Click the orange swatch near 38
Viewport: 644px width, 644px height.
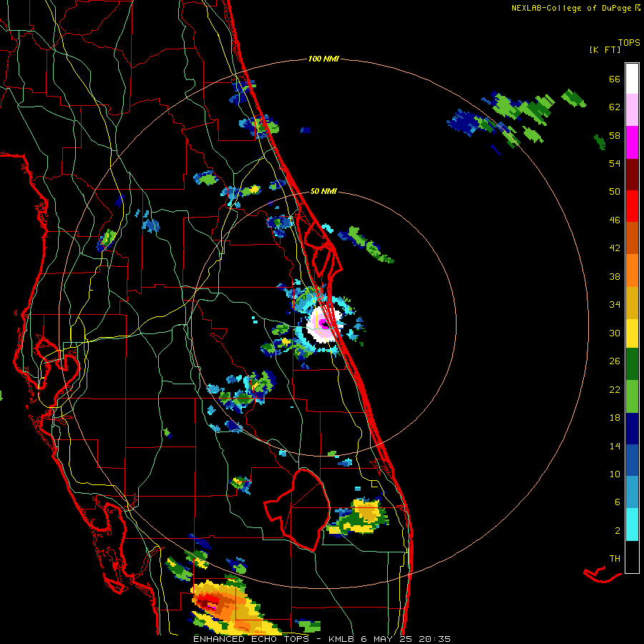pos(632,270)
